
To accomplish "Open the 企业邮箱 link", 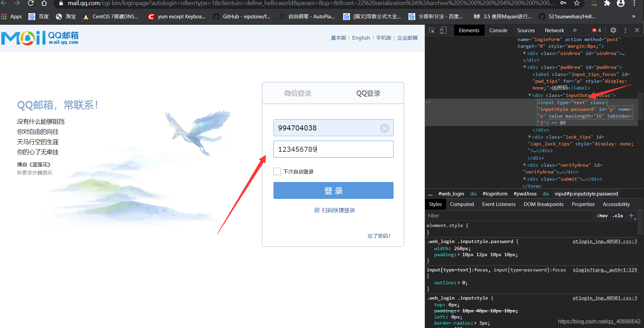I will (407, 38).
